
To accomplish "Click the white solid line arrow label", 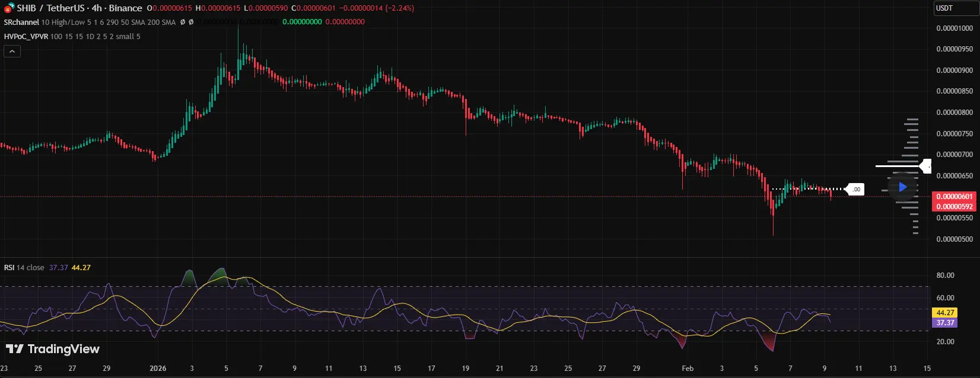I will pyautogui.click(x=925, y=166).
